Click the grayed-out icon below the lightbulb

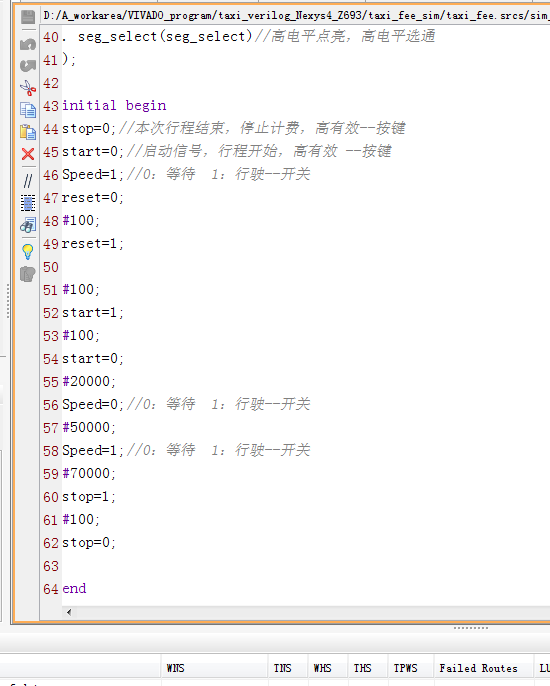(28, 274)
